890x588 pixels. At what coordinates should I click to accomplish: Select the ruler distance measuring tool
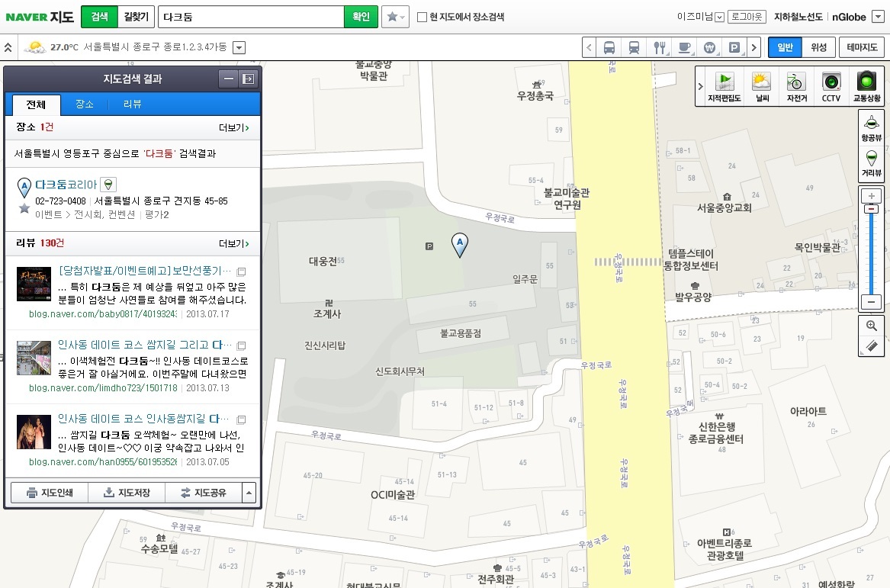click(x=871, y=345)
